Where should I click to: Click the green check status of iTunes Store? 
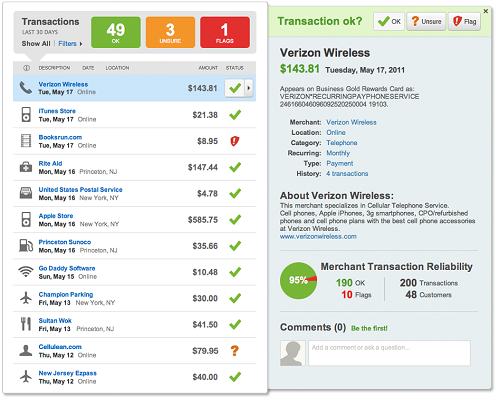click(235, 115)
